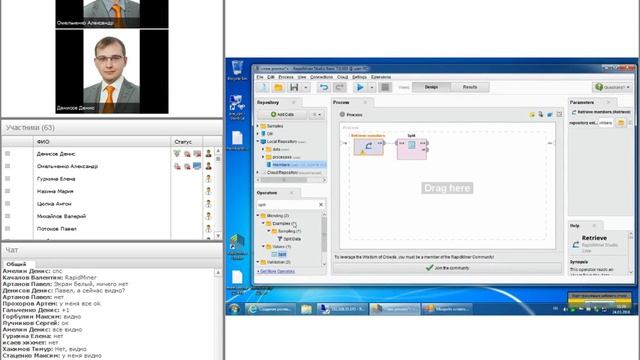
Task: Click the Add Data button
Action: (x=282, y=115)
